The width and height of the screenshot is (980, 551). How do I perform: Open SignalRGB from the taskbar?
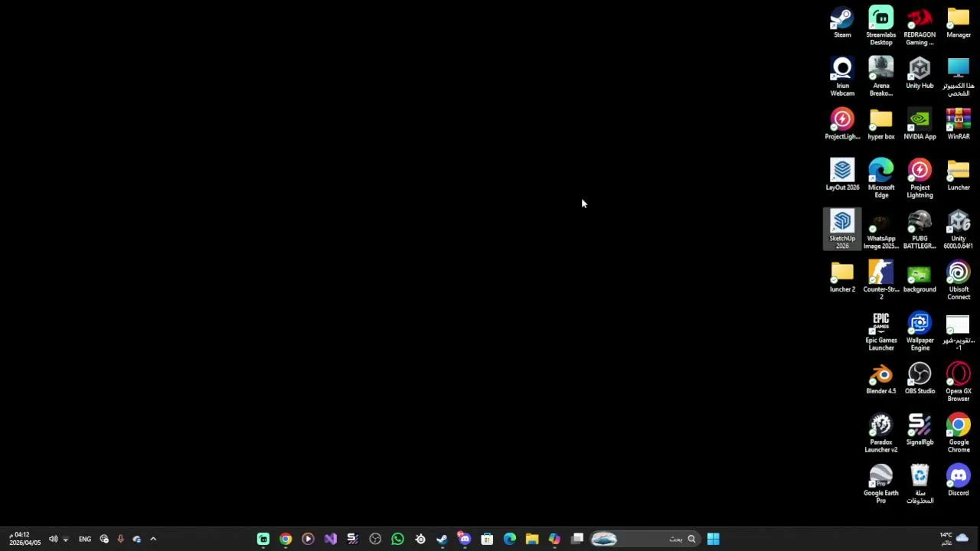coord(353,539)
